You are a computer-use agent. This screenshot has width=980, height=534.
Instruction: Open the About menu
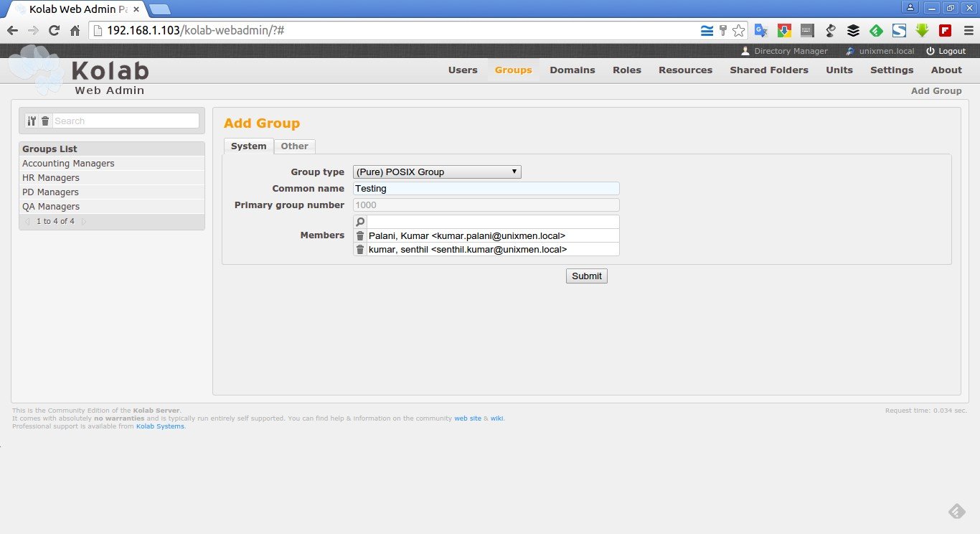pos(946,70)
